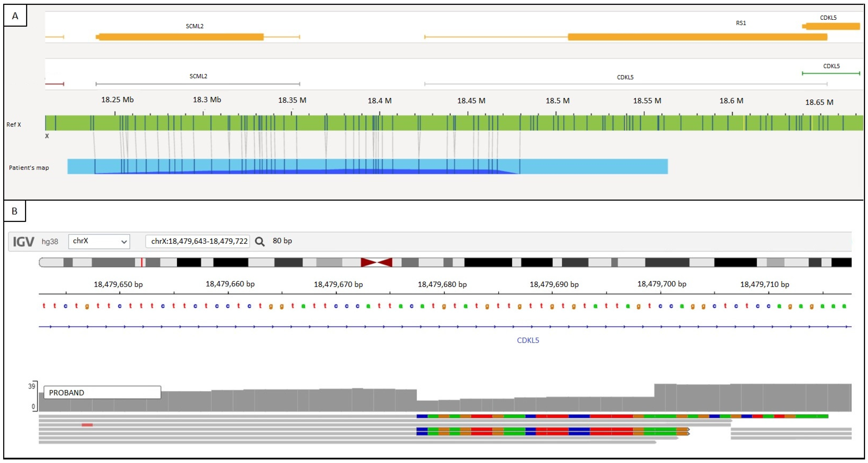Click the small red mismatch on read
The image size is (868, 463).
coord(87,425)
